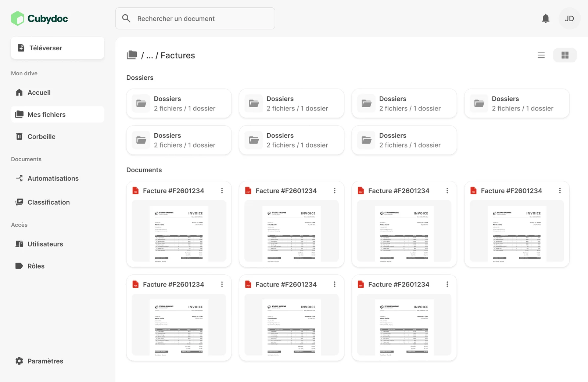The image size is (588, 382).
Task: Click the Téléverser upload button
Action: [58, 48]
